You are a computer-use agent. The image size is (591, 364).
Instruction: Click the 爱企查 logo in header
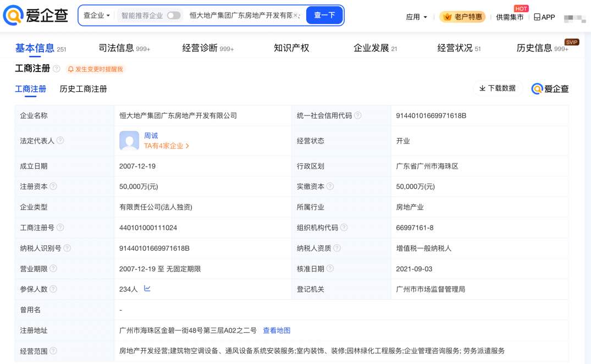click(x=36, y=15)
